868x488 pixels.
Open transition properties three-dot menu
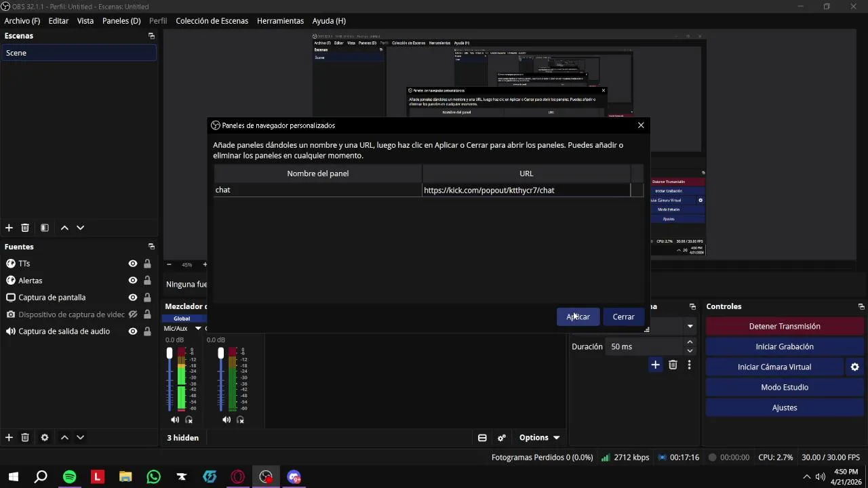coord(689,365)
